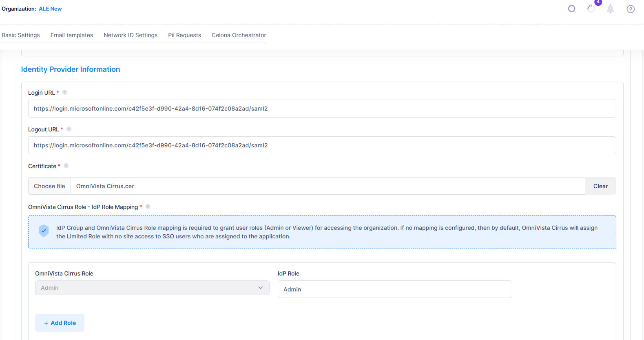The width and height of the screenshot is (644, 340).
Task: Show info tooltip next to Role Mapping label
Action: tap(148, 207)
